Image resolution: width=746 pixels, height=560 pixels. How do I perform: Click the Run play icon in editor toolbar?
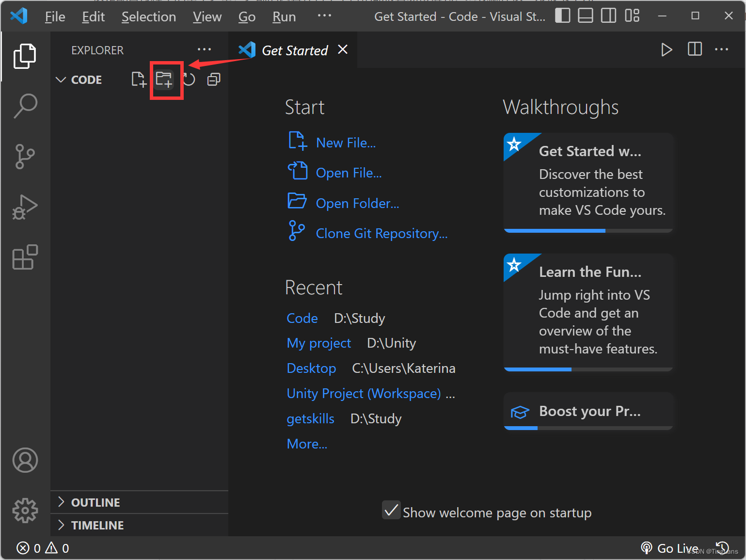point(667,49)
